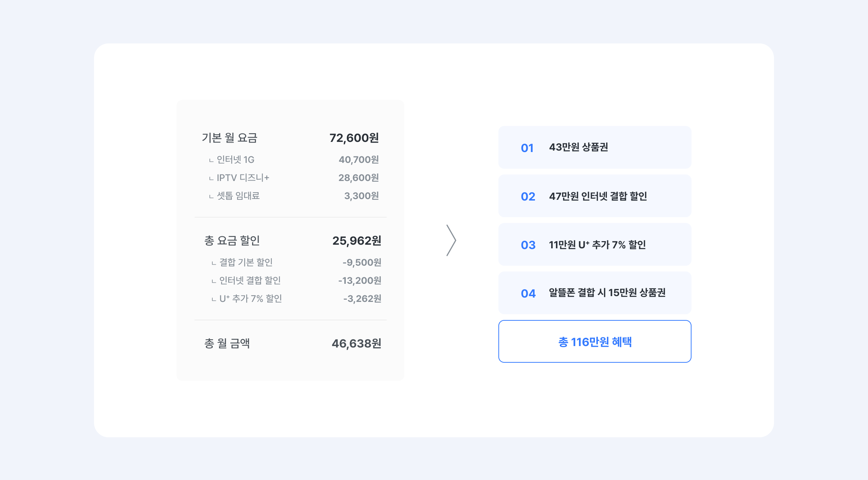Click the 03 benefit number
The height and width of the screenshot is (480, 868).
tap(528, 245)
